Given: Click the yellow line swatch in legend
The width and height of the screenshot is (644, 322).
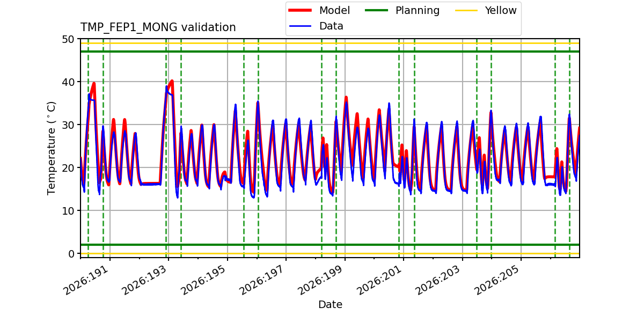Looking at the screenshot, I should tap(467, 10).
